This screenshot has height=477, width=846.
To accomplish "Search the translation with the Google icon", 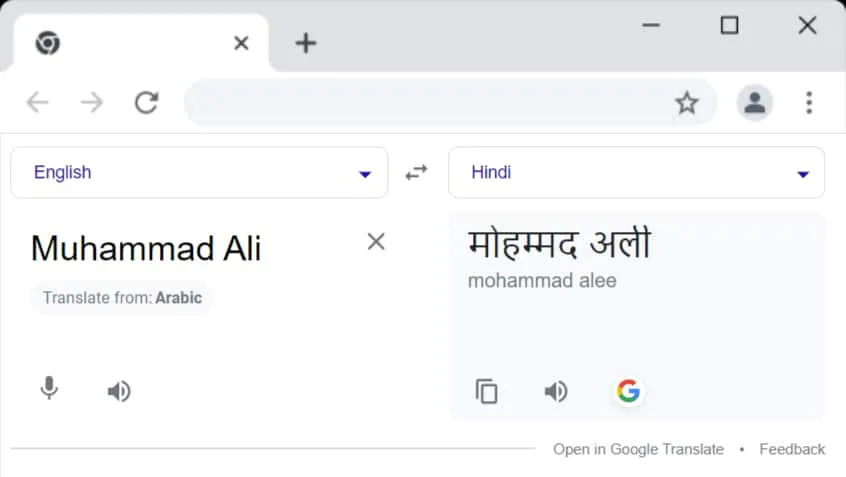I will [x=628, y=391].
